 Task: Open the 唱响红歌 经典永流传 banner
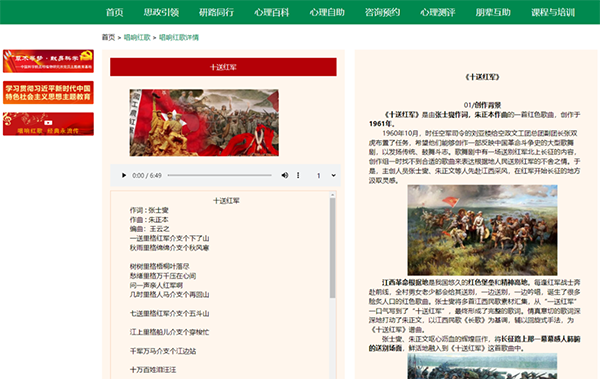[48, 124]
